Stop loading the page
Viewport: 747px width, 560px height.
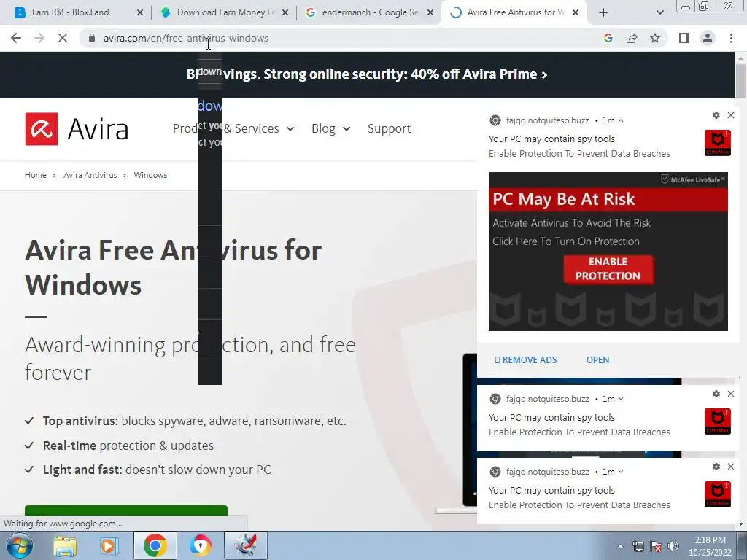[63, 38]
